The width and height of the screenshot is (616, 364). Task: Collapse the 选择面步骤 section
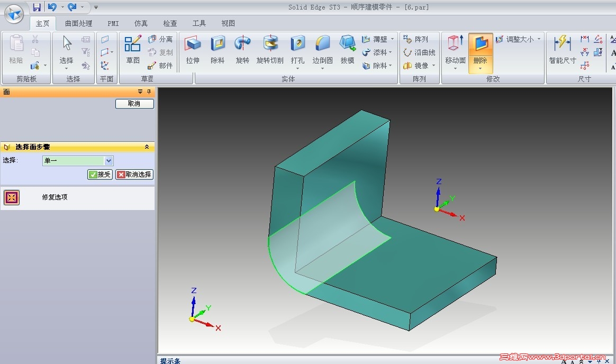pyautogui.click(x=147, y=147)
